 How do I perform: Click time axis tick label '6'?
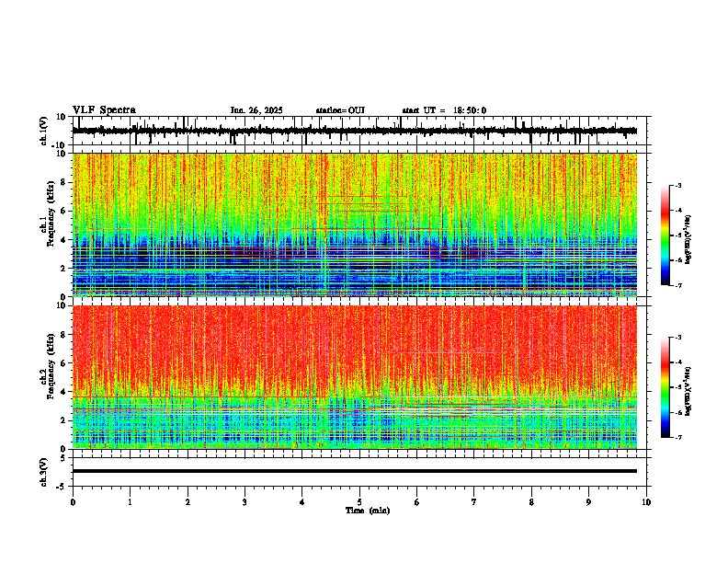click(417, 502)
